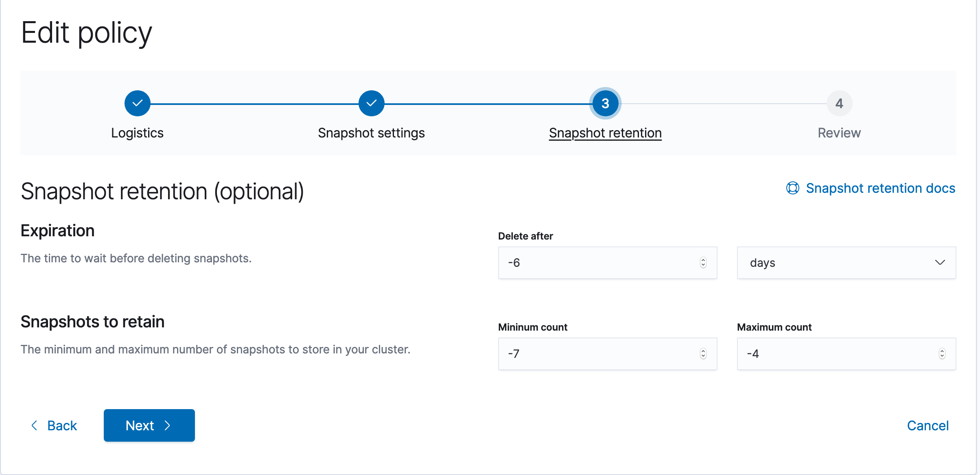Viewport: 980px width, 475px height.
Task: Click the Next forward chevron icon
Action: pos(168,425)
